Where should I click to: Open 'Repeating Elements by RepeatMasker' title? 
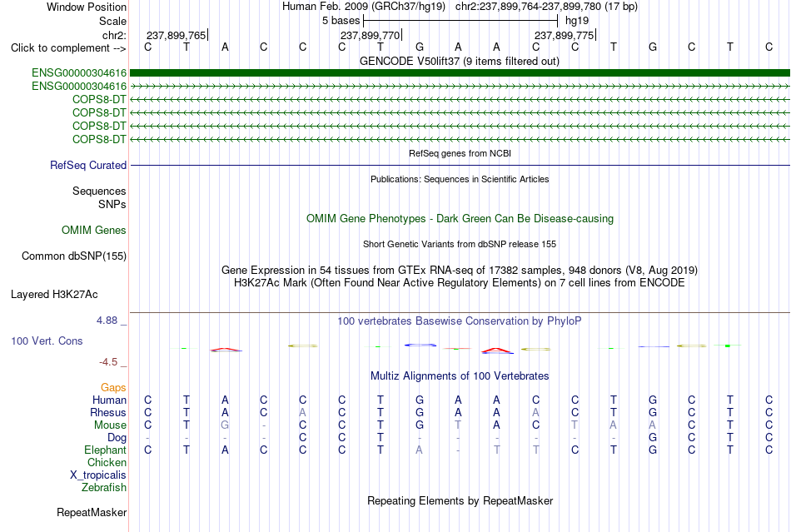click(x=460, y=501)
